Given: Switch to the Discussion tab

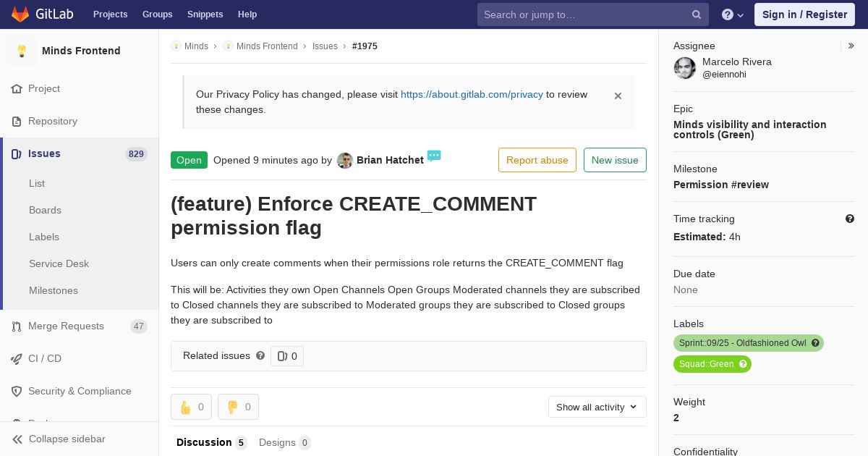Looking at the screenshot, I should tap(211, 442).
